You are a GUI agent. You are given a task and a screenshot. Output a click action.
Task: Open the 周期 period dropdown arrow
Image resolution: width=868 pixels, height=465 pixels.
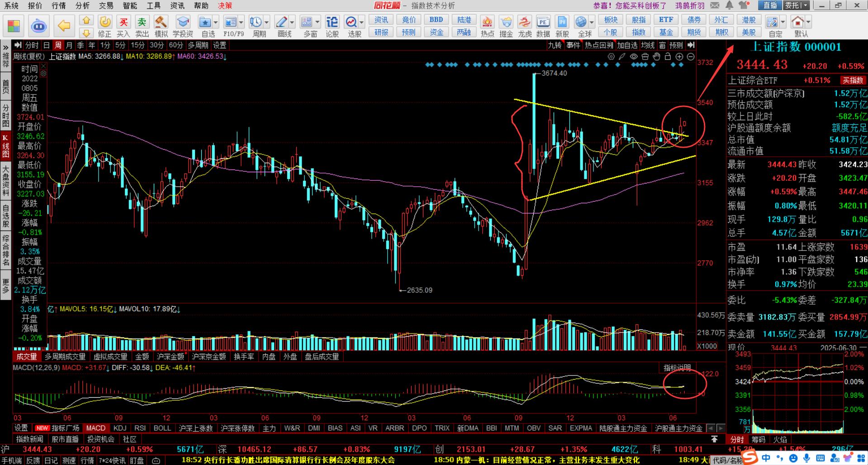click(267, 22)
